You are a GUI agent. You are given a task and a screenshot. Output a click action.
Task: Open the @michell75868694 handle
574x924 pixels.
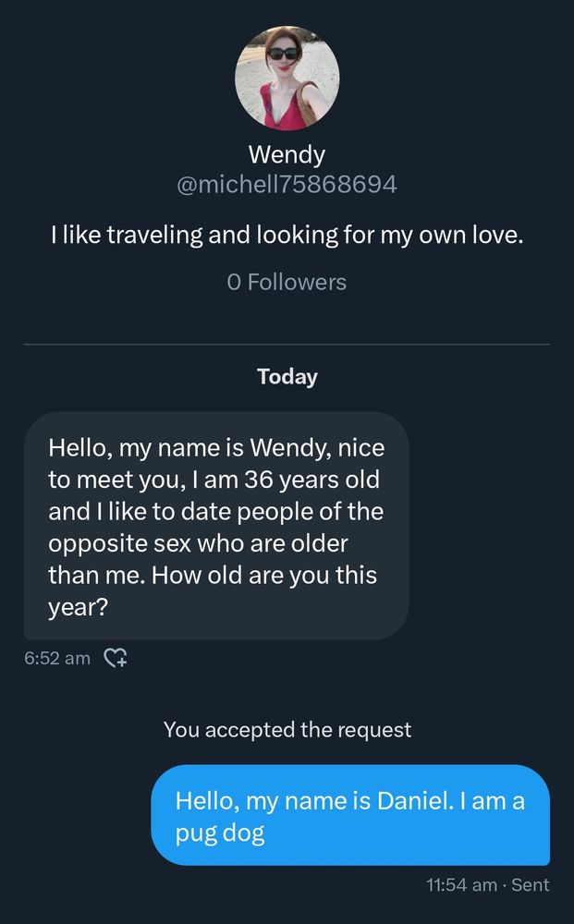(287, 184)
